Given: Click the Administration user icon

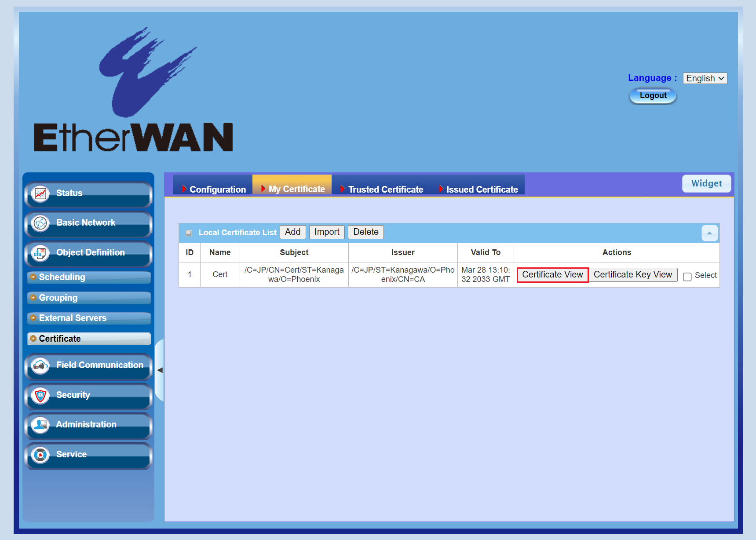Looking at the screenshot, I should click(x=40, y=425).
